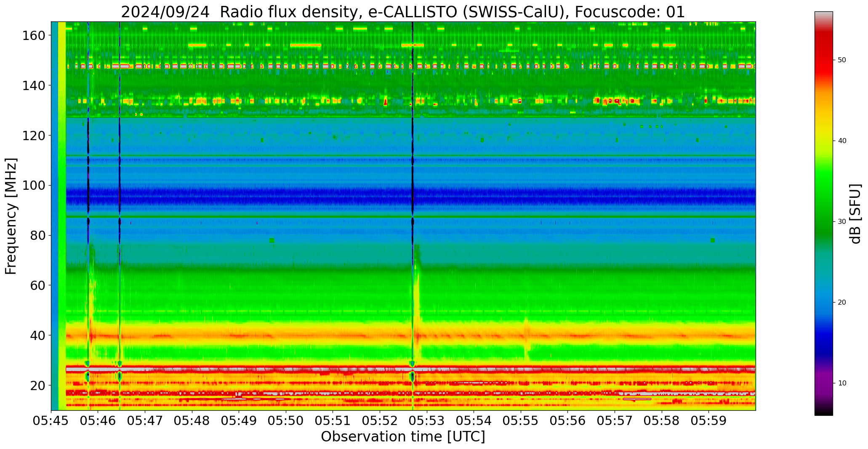Click the 05:56 time tick label
The width and height of the screenshot is (868, 449).
568,420
